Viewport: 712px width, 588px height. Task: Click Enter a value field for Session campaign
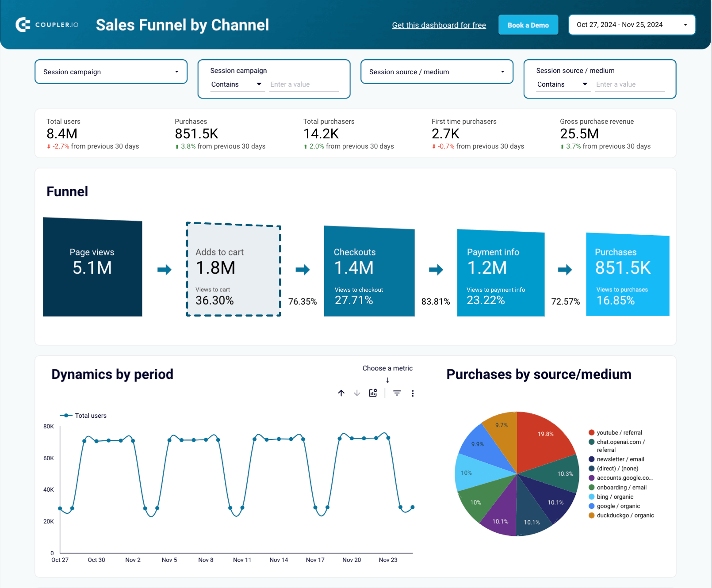pyautogui.click(x=304, y=84)
